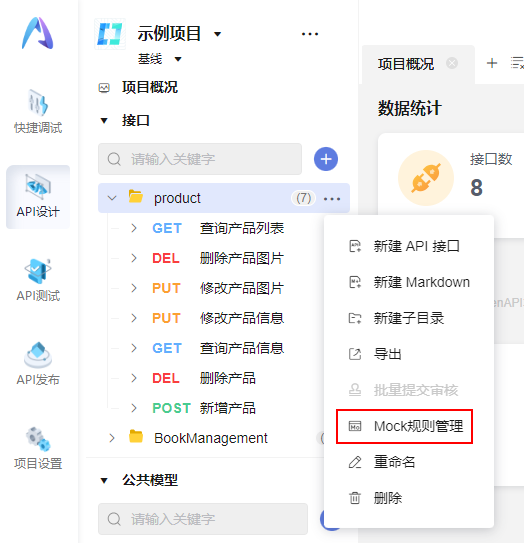Click the product folder's more options dots
This screenshot has height=543, width=524.
pos(332,199)
